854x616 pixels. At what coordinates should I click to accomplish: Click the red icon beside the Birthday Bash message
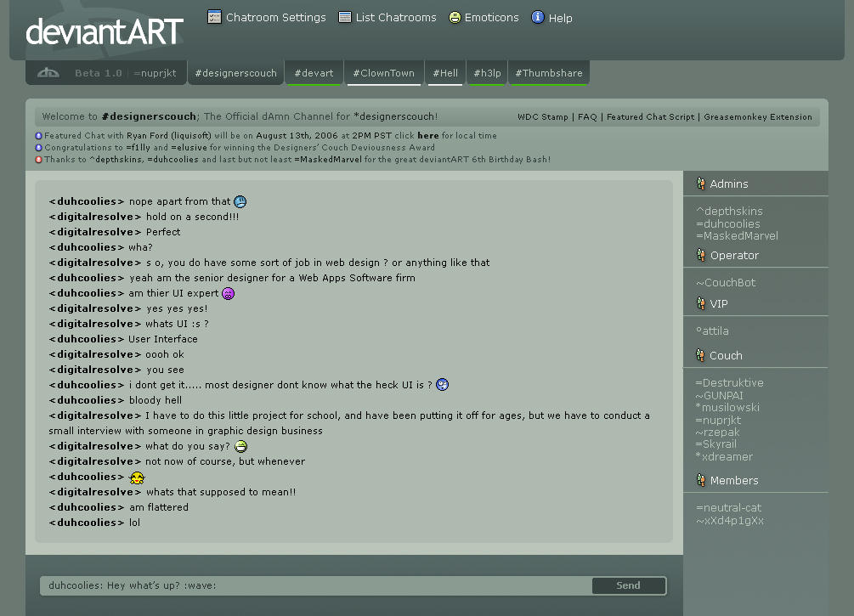click(37, 157)
